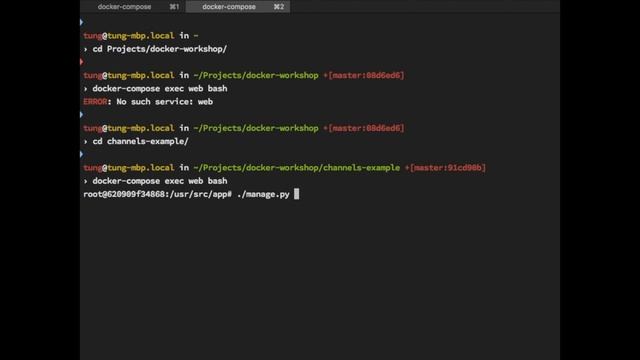This screenshot has height=360, width=640.
Task: Click the first 'docker-compose exec web bash' command
Action: pos(160,89)
